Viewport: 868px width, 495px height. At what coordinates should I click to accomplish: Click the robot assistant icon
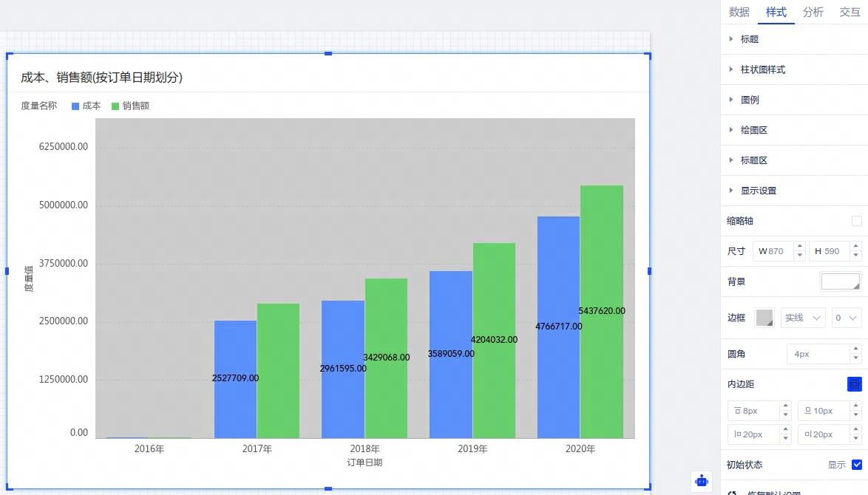[702, 481]
